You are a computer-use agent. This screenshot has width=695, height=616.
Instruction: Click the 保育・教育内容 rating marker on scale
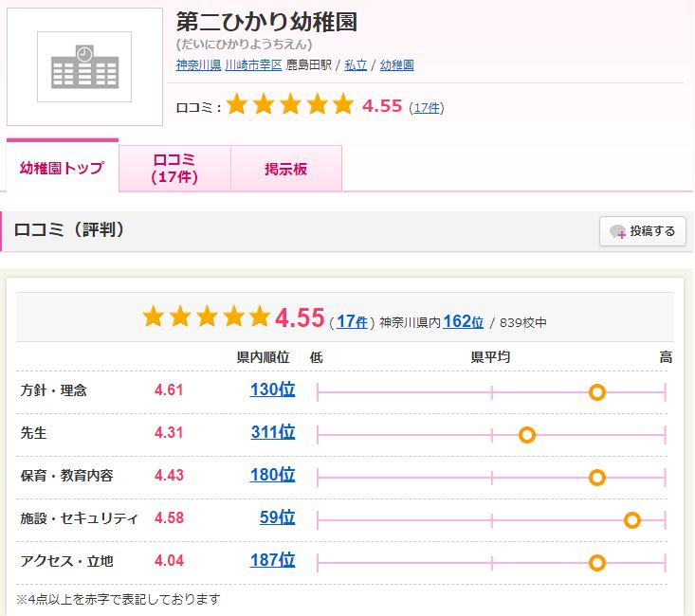pyautogui.click(x=597, y=478)
